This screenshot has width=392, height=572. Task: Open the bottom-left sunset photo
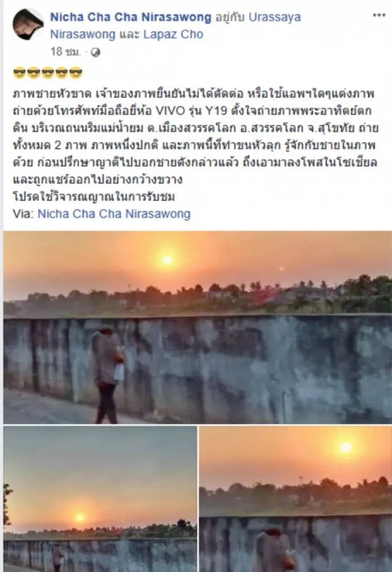[100, 499]
